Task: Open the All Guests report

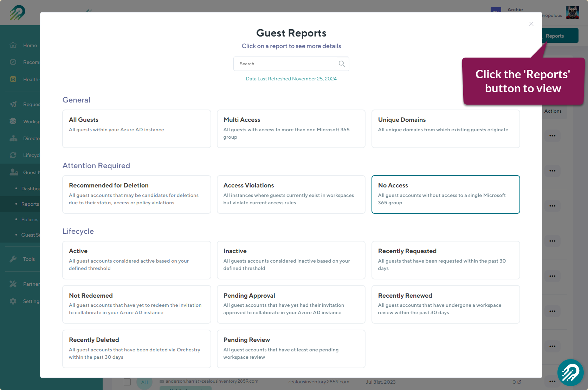Action: click(136, 128)
